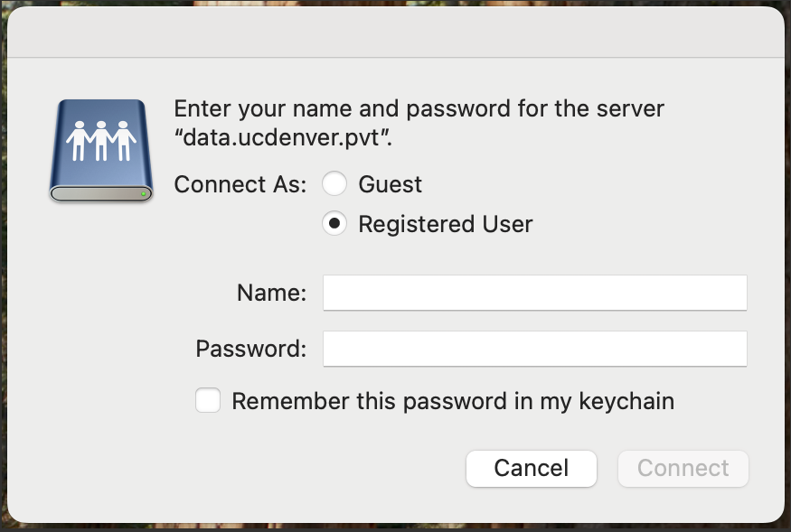Click the green status light on drive icon
This screenshot has height=532, width=791.
[x=143, y=193]
